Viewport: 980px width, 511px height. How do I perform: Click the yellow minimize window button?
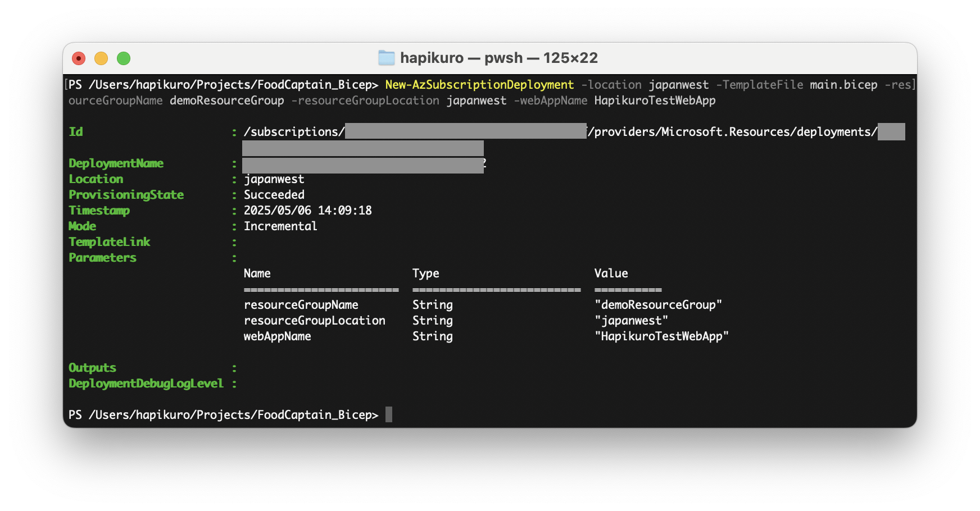[x=101, y=58]
